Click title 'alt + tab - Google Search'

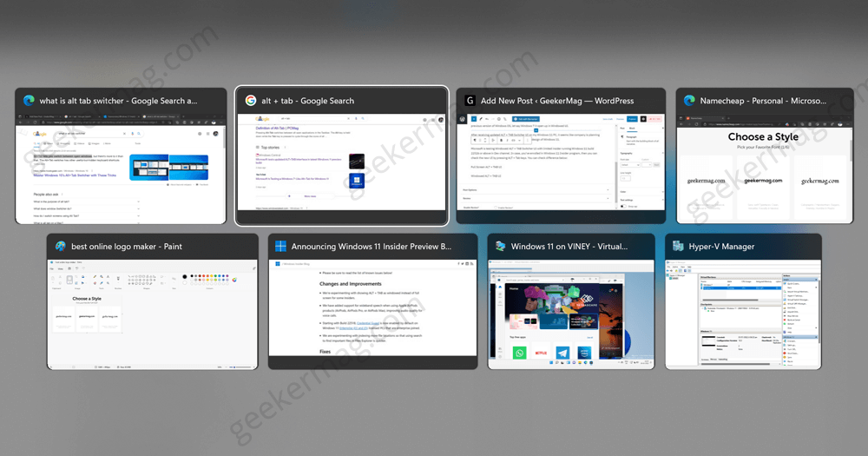[x=308, y=101]
